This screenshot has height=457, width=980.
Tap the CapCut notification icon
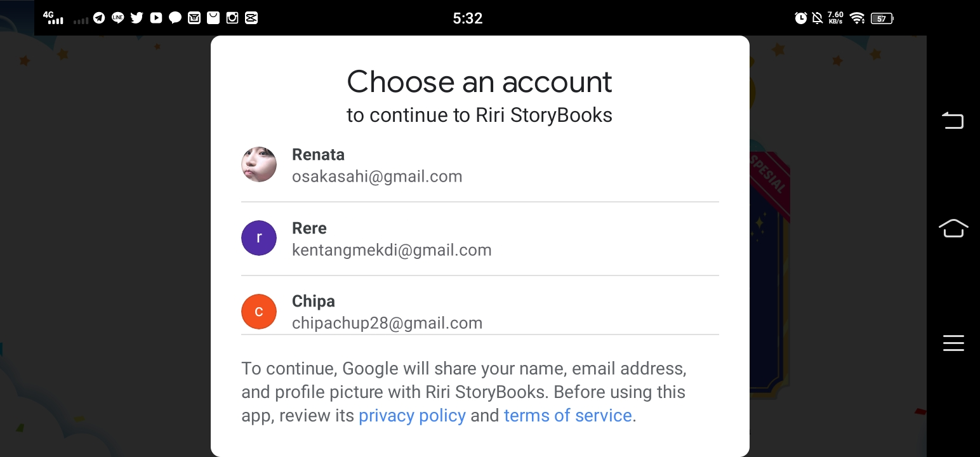point(251,18)
